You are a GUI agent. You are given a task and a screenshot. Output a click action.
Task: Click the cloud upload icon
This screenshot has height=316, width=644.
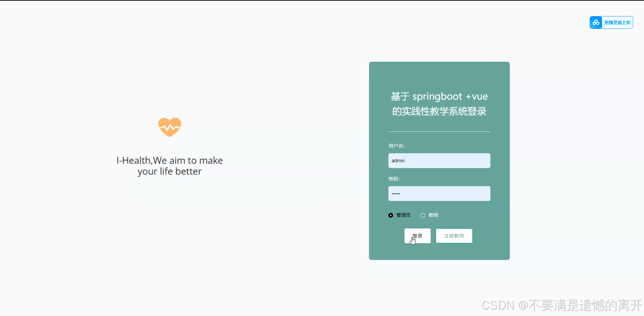click(x=596, y=22)
